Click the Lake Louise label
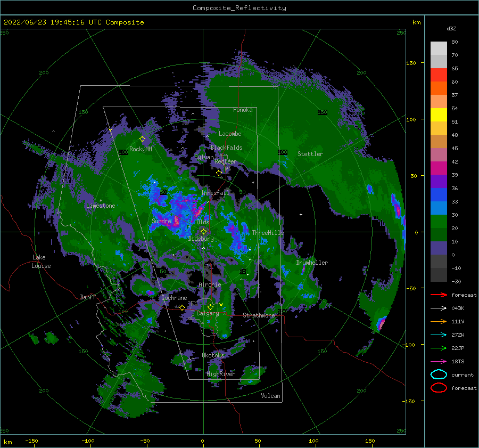This screenshot has width=479, height=448. [x=41, y=262]
